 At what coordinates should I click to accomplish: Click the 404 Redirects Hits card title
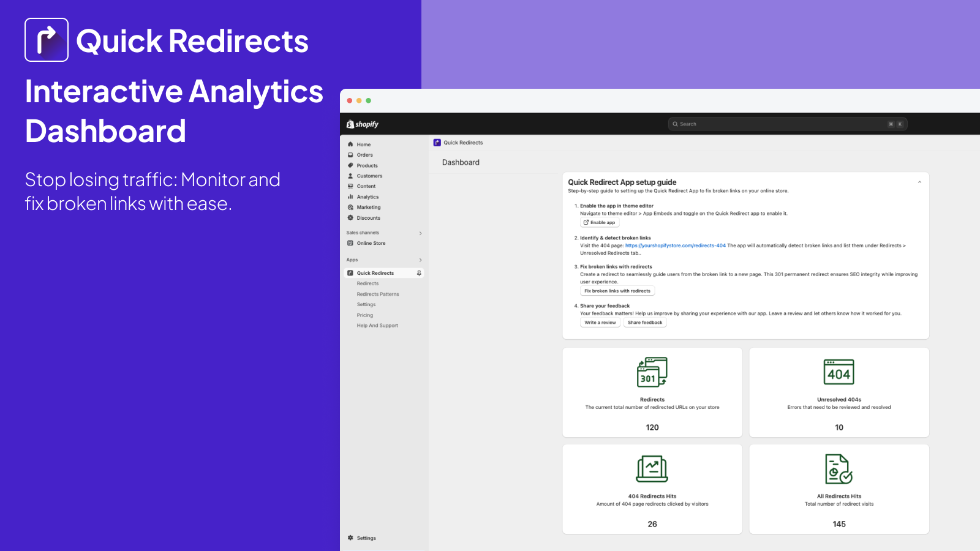pos(652,497)
